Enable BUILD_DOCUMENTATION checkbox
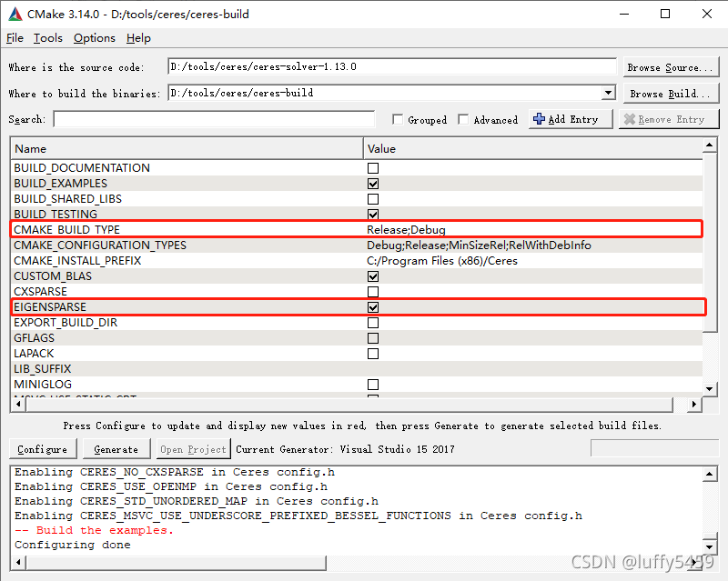The height and width of the screenshot is (581, 728). (x=373, y=168)
